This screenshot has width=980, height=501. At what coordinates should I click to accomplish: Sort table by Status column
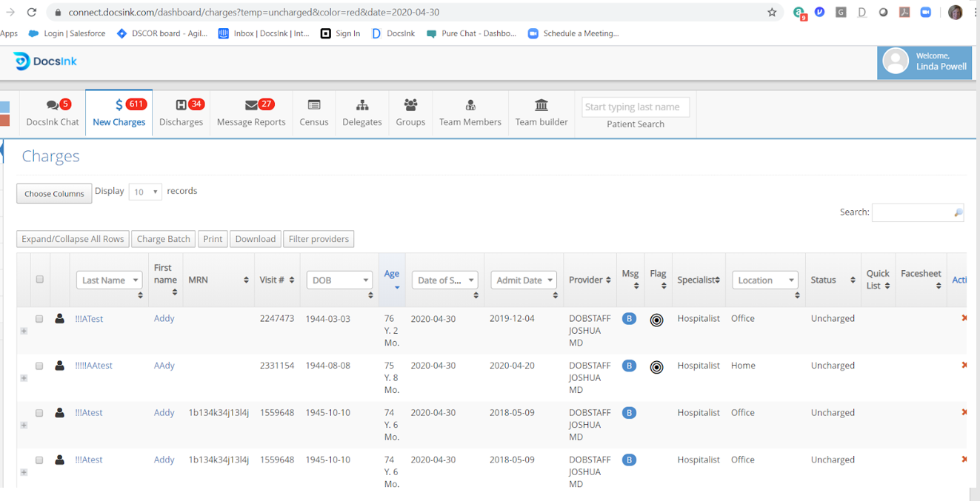click(x=833, y=280)
